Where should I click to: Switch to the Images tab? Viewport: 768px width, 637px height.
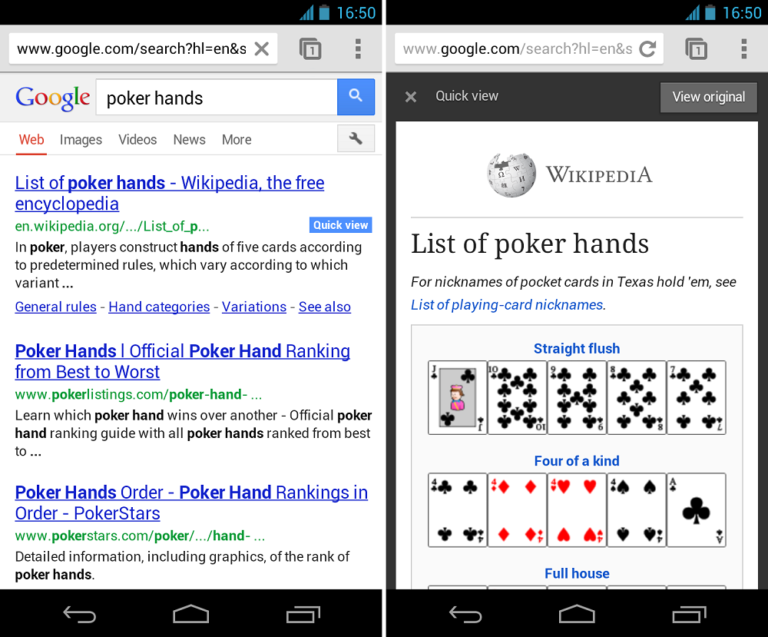coord(81,140)
